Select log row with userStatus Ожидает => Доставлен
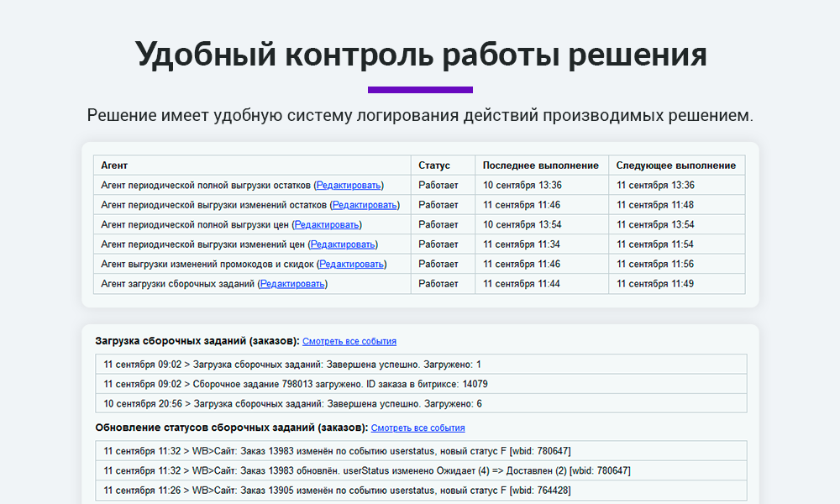 (367, 470)
